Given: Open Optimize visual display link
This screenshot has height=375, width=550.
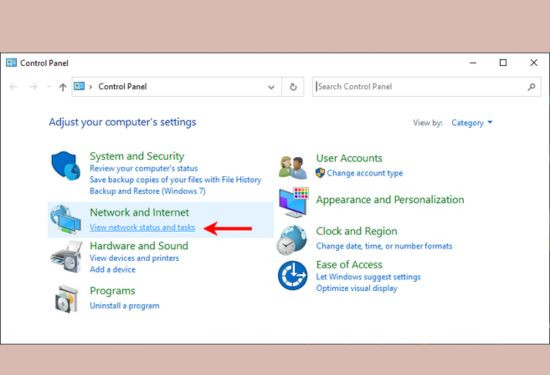Looking at the screenshot, I should pos(357,288).
